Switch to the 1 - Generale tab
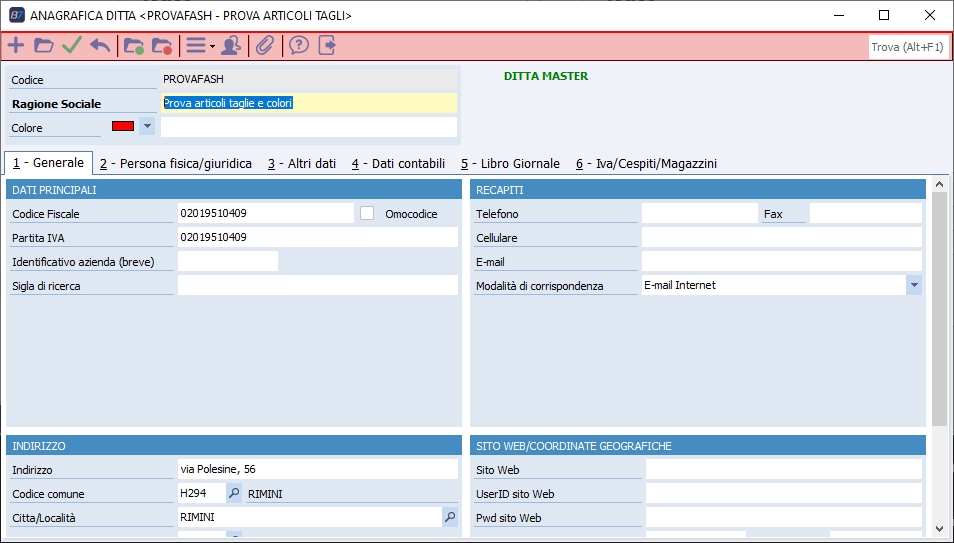Viewport: 954px width, 543px height. (49, 163)
